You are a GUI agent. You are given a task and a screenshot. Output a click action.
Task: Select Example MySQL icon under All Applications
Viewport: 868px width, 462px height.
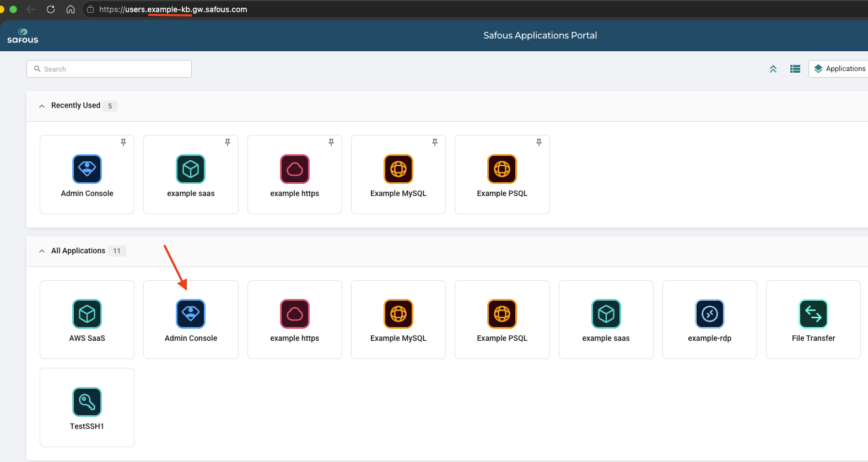[398, 314]
